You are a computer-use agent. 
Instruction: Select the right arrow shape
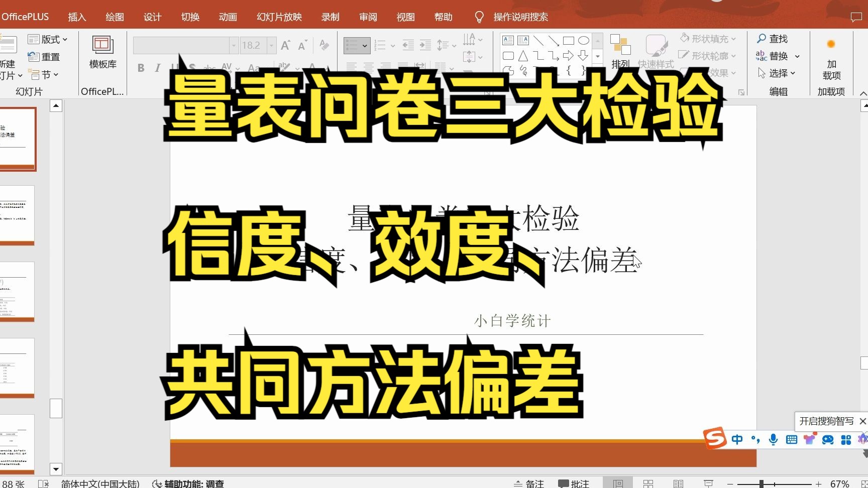569,56
